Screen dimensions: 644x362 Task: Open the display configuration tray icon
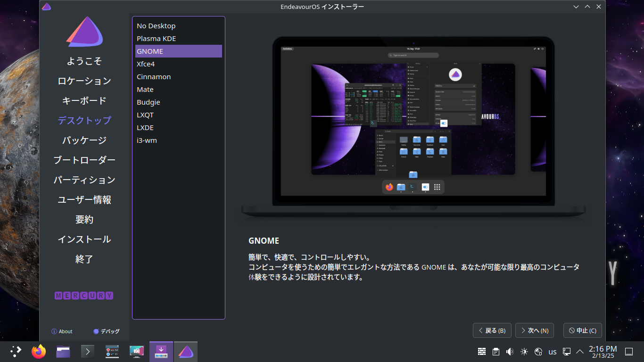[567, 352]
